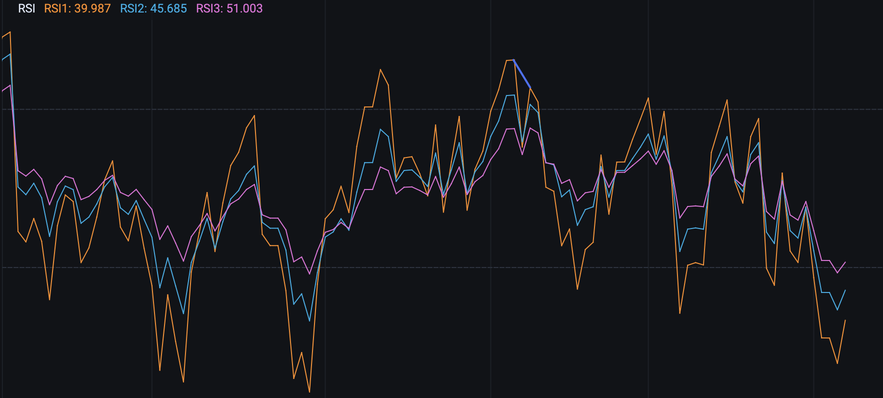This screenshot has width=883, height=398.
Task: Select the orange RSI1: 39.987 legend value
Action: (77, 8)
